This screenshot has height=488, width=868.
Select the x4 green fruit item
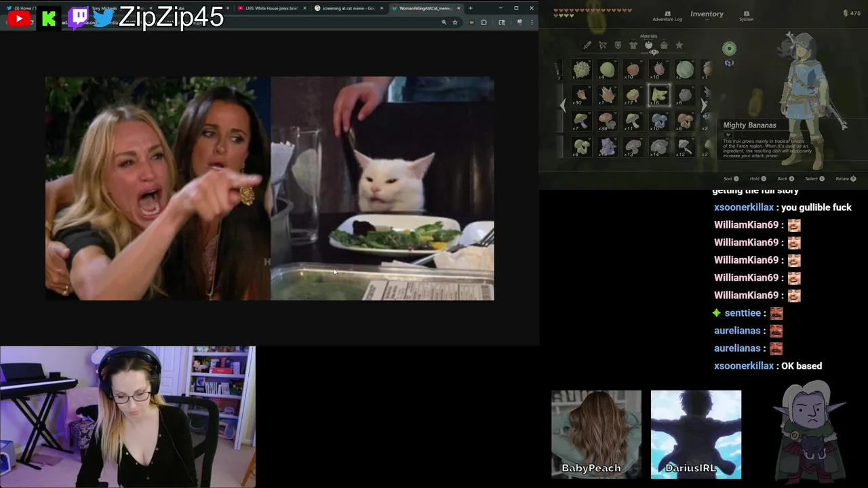point(607,69)
